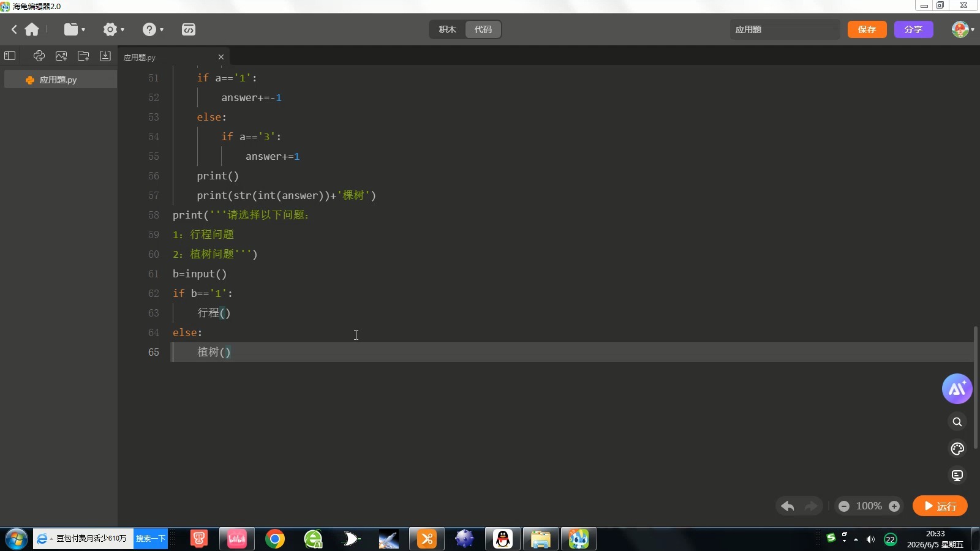
Task: Click the new folder icon
Action: click(83, 56)
